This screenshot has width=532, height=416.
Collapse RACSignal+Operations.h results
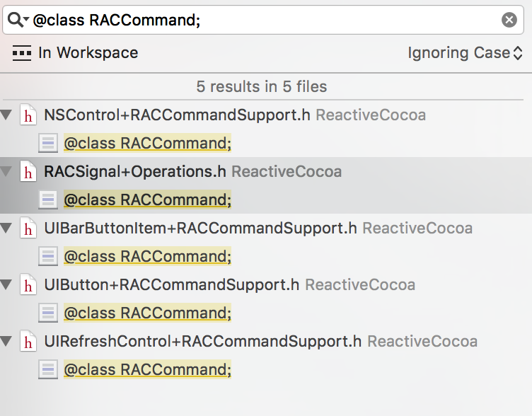(x=7, y=171)
